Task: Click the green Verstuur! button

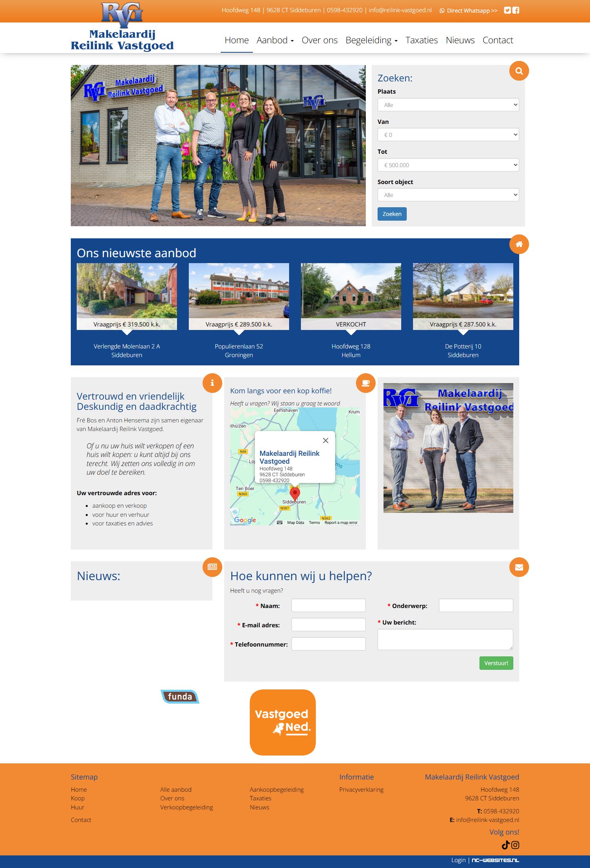Action: 496,663
